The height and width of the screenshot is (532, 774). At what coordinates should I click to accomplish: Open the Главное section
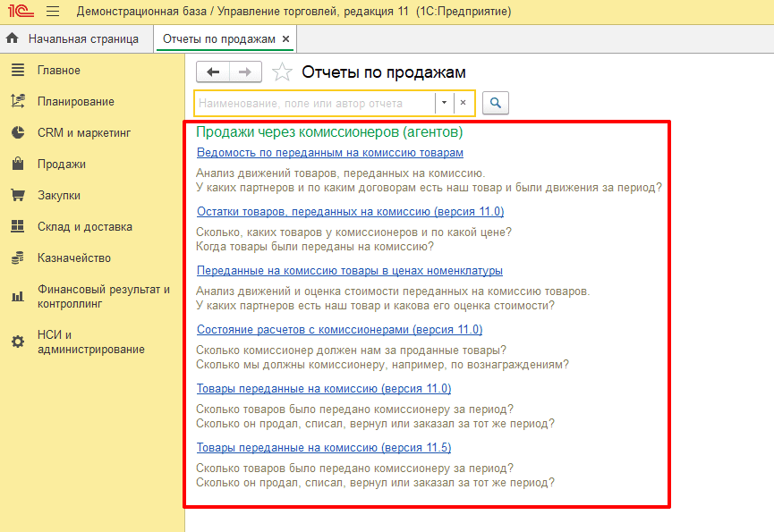58,71
